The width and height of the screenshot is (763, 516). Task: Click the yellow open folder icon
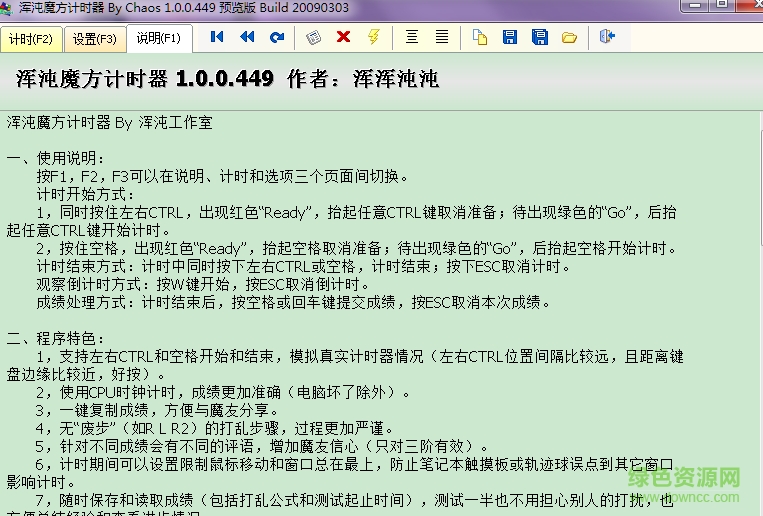coord(569,37)
